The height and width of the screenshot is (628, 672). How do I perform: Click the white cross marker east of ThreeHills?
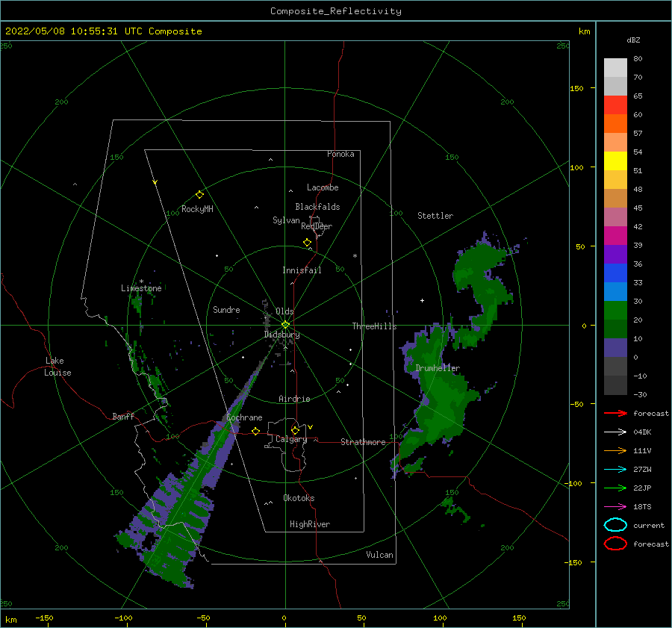click(422, 300)
